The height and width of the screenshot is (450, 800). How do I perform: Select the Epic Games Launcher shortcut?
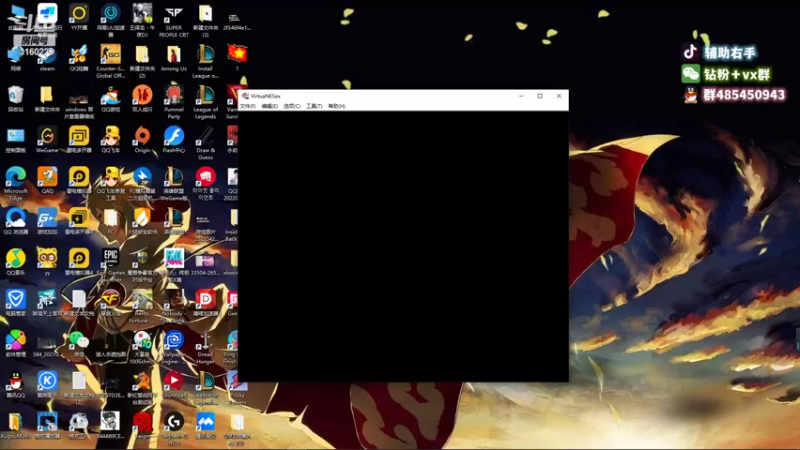(x=110, y=265)
